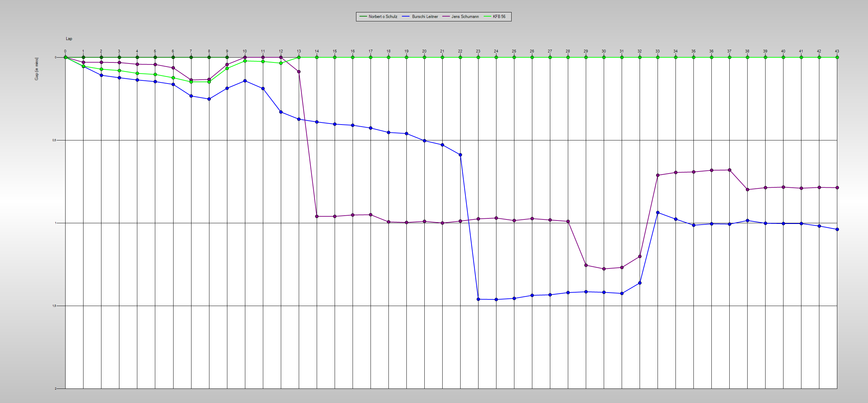Select purple Jens Schumann point at lap 43

[x=837, y=188]
